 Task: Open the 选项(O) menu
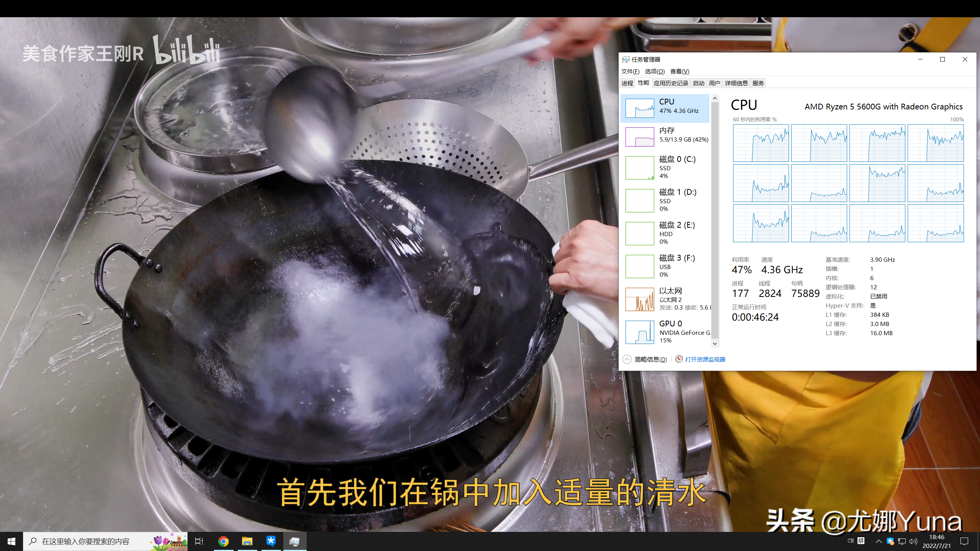pyautogui.click(x=653, y=71)
